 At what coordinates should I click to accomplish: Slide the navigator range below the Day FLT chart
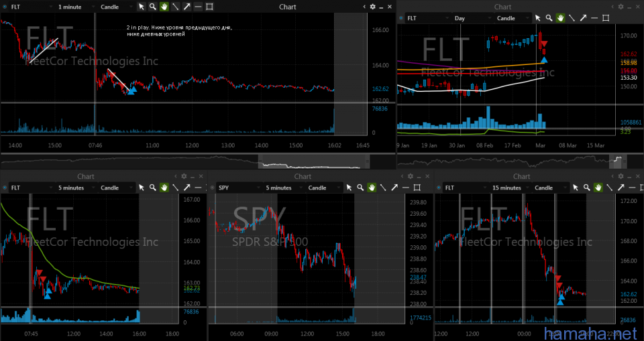click(x=619, y=161)
